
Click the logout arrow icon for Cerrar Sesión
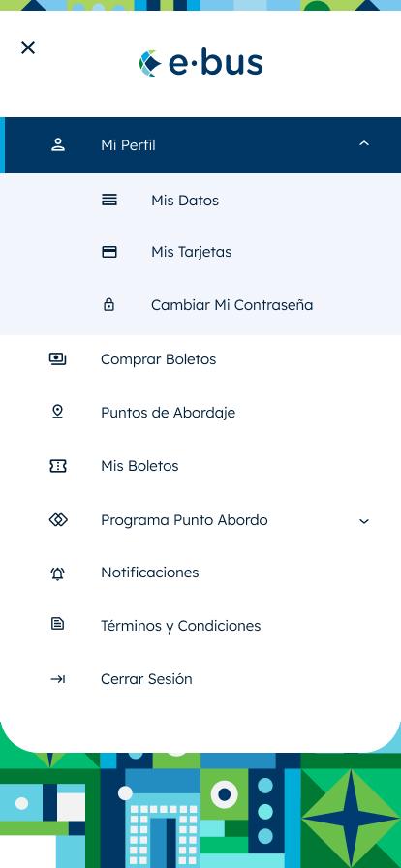pos(57,679)
